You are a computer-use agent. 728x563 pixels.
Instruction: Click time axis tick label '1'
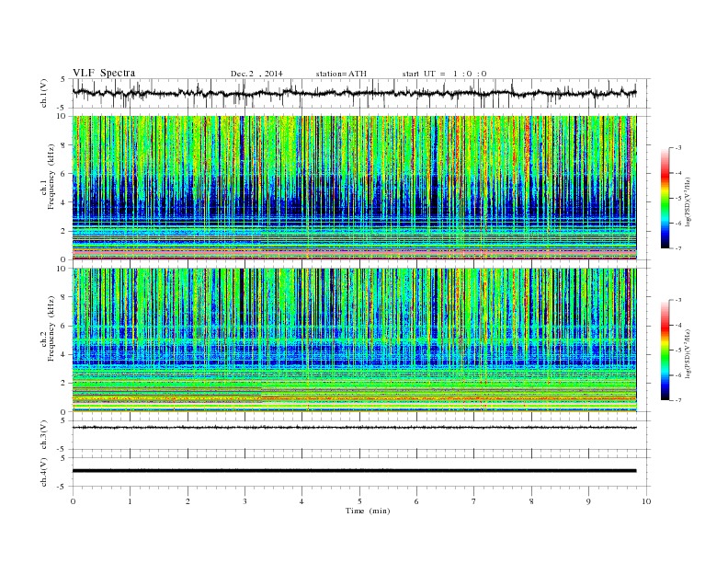[x=130, y=501]
